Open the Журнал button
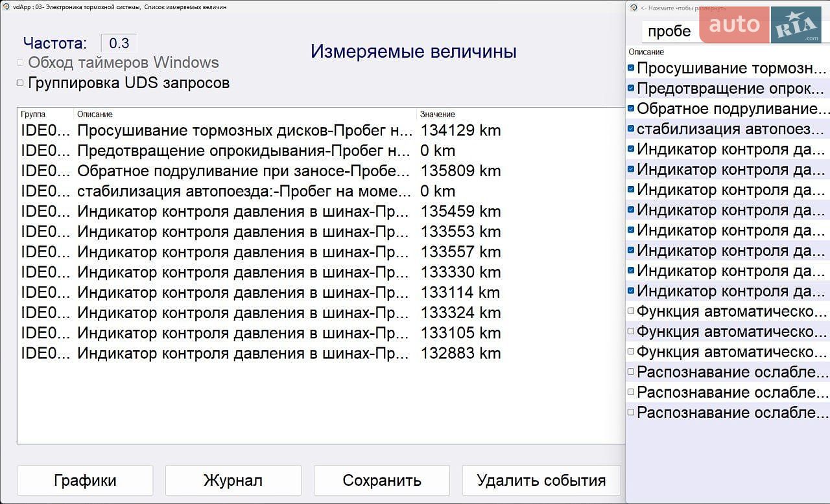 [x=233, y=481]
